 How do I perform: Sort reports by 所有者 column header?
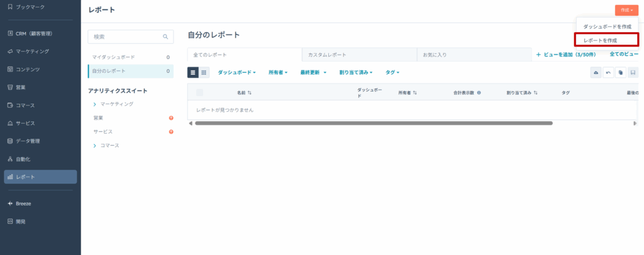(407, 93)
